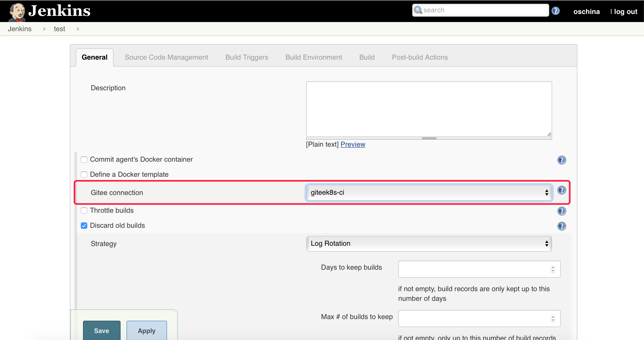The height and width of the screenshot is (340, 644).
Task: Switch to the Build Triggers tab
Action: click(247, 57)
